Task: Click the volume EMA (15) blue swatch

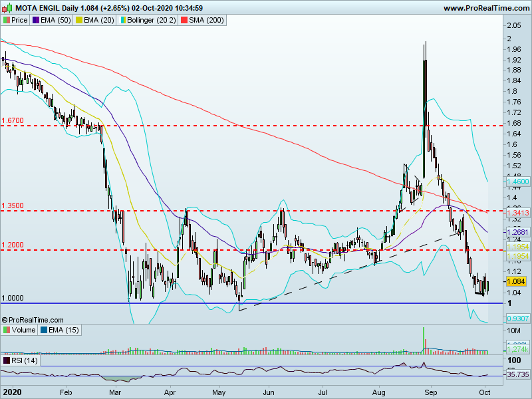Action: pos(43,330)
